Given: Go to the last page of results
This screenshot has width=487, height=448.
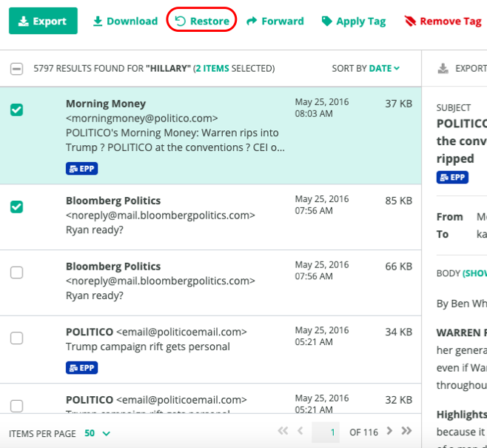Looking at the screenshot, I should [406, 431].
